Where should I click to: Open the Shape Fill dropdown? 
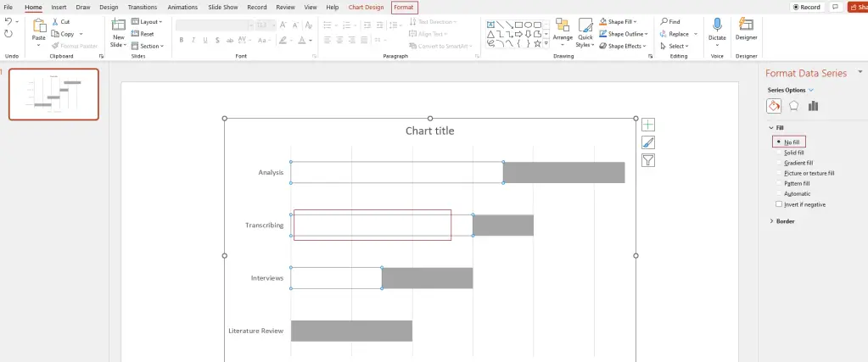[619, 21]
